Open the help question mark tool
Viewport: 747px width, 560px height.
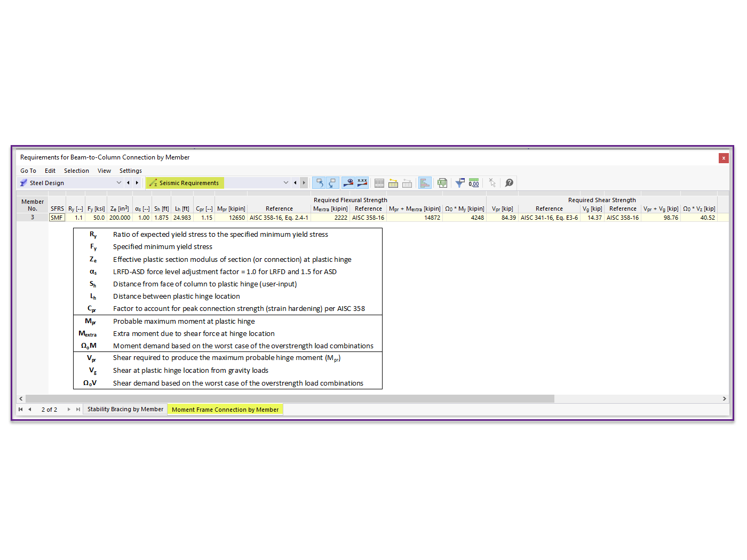tap(509, 182)
